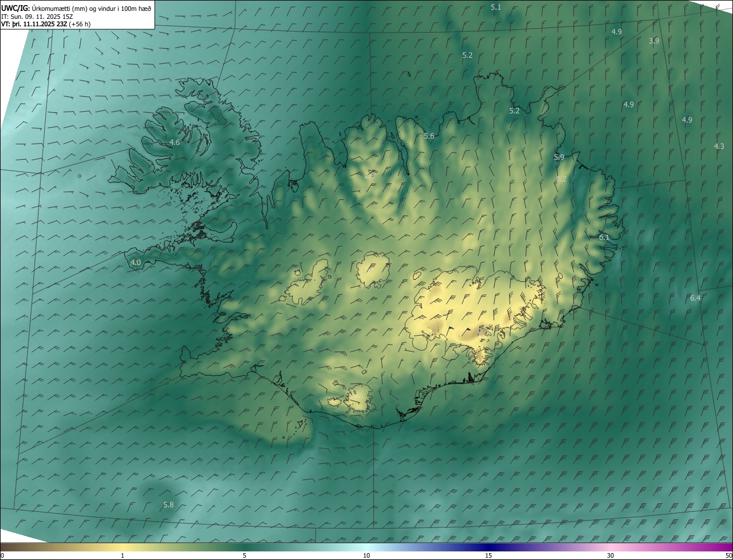Click the '(+56 h)' forecast offset text

78,24
